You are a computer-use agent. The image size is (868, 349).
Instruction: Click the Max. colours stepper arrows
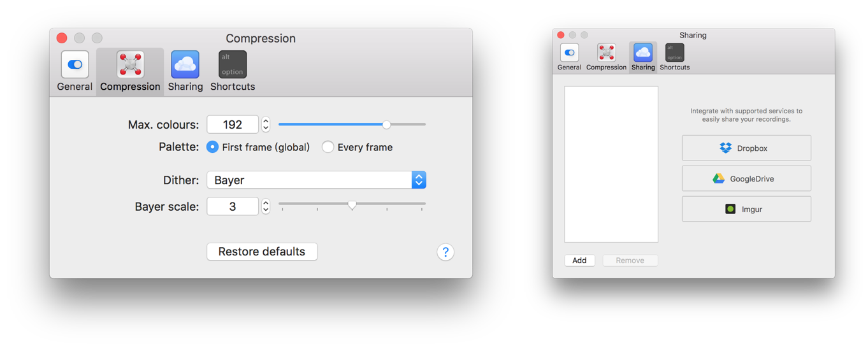pos(266,124)
